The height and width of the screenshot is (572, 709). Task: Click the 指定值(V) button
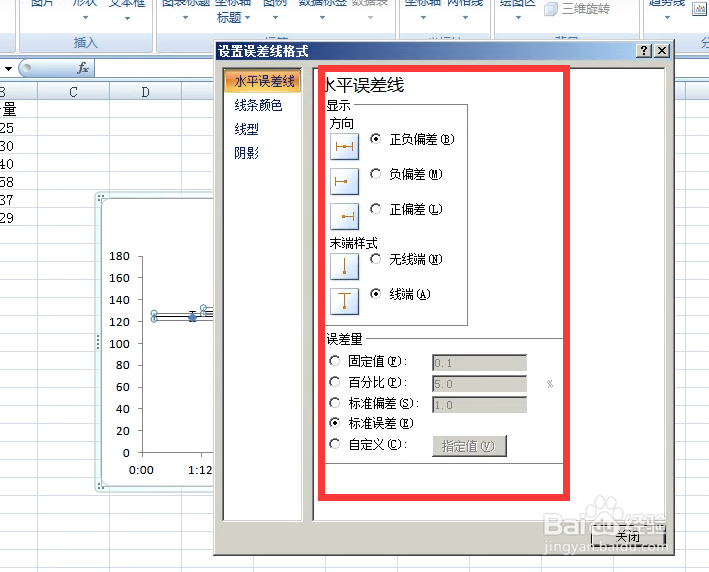(469, 446)
